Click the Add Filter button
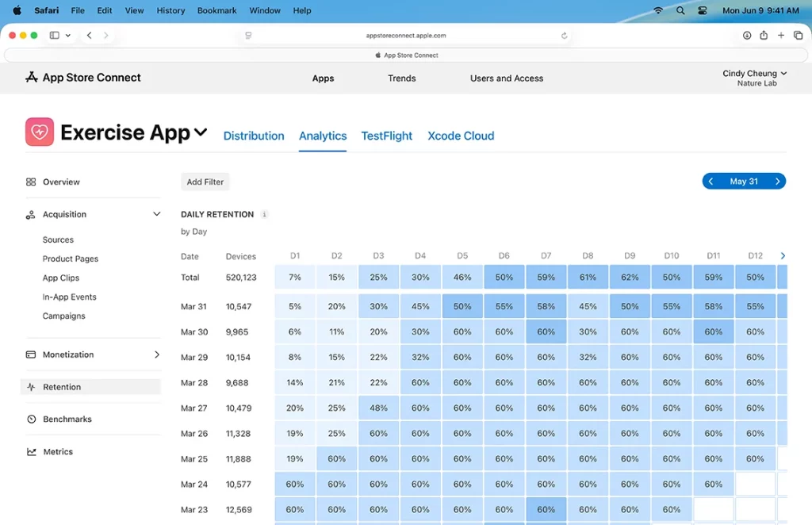The width and height of the screenshot is (812, 525). click(205, 181)
